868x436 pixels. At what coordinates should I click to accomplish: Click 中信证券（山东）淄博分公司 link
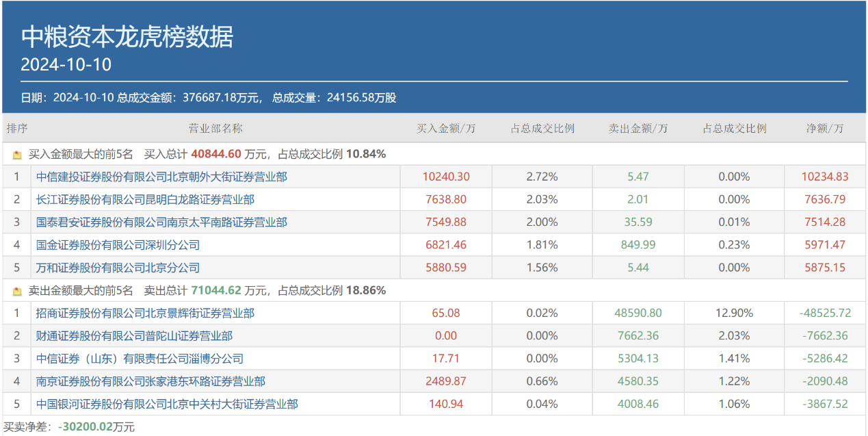pos(140,359)
